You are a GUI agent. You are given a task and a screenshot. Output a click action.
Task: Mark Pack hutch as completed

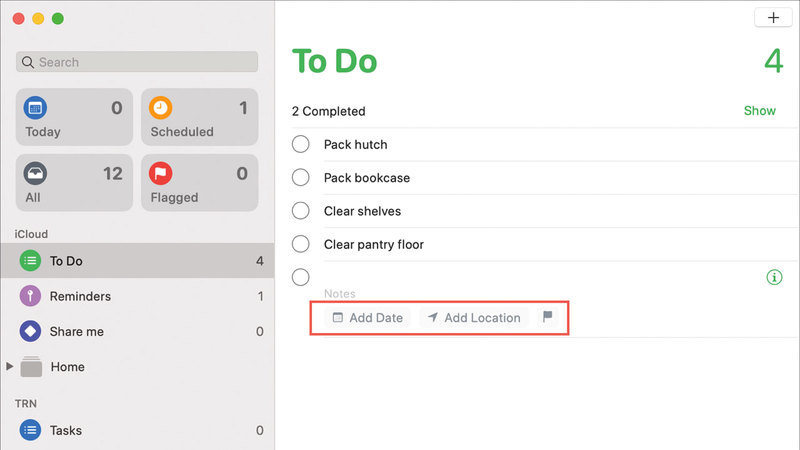click(301, 144)
